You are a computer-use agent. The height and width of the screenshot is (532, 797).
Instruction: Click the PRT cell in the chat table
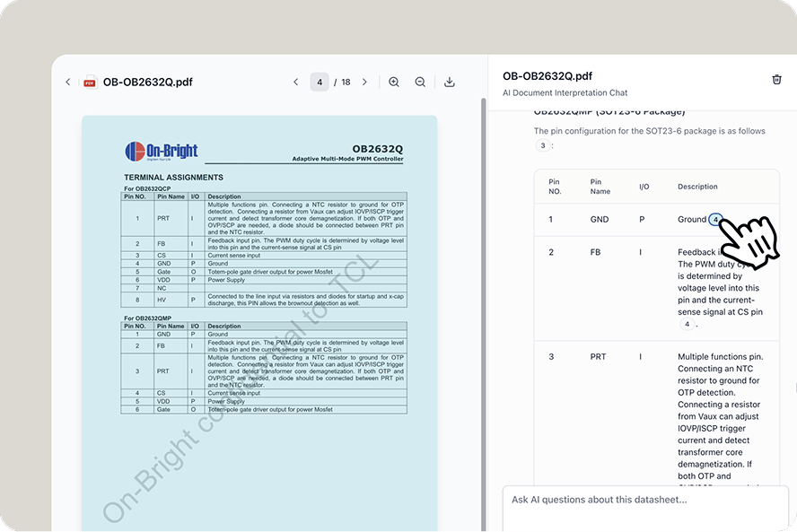598,357
